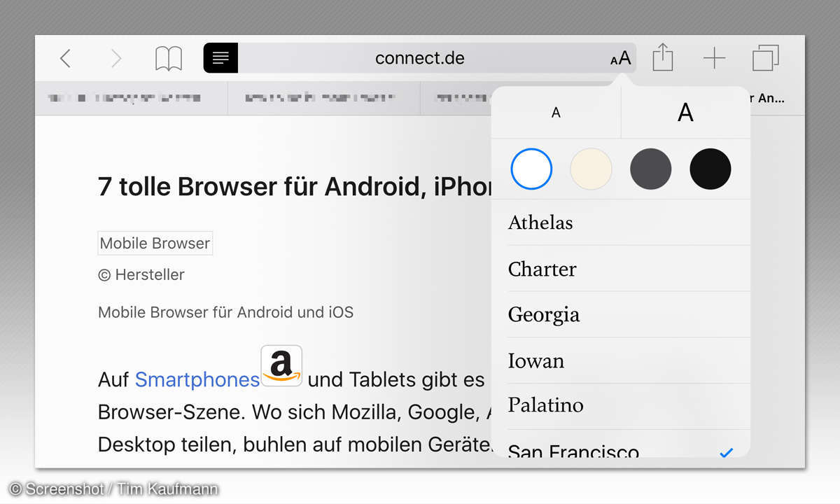Select the Palatino font
840x504 pixels.
621,406
